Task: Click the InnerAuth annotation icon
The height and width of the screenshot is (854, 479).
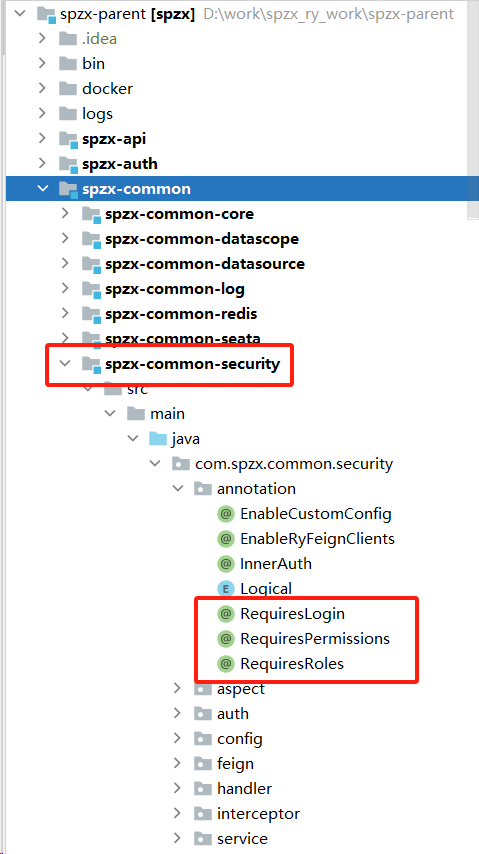Action: (226, 564)
